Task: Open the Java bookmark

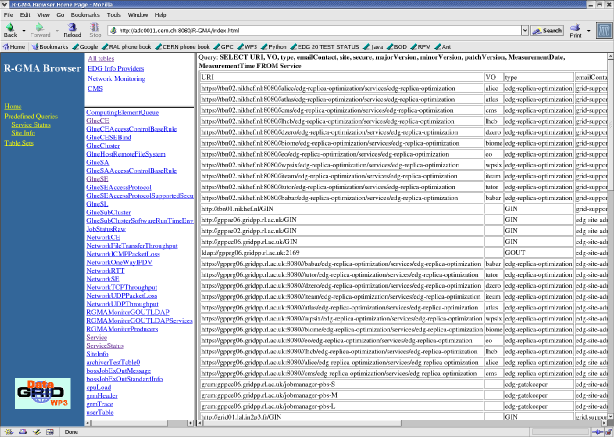Action: coord(373,47)
